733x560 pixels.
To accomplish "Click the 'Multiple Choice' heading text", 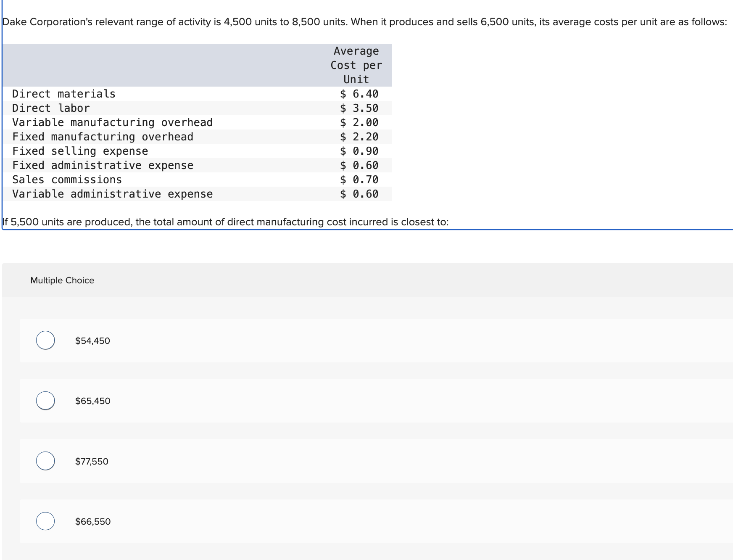I will 62,280.
